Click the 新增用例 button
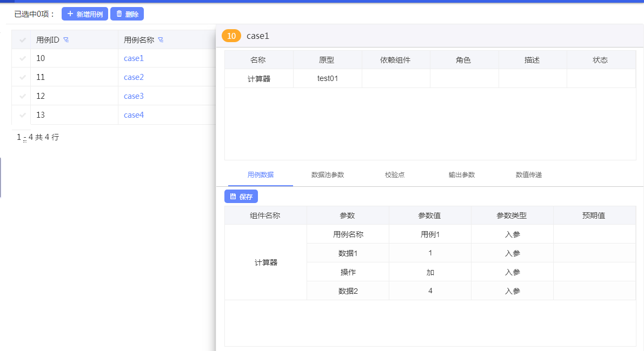Image resolution: width=644 pixels, height=351 pixels. pos(85,14)
